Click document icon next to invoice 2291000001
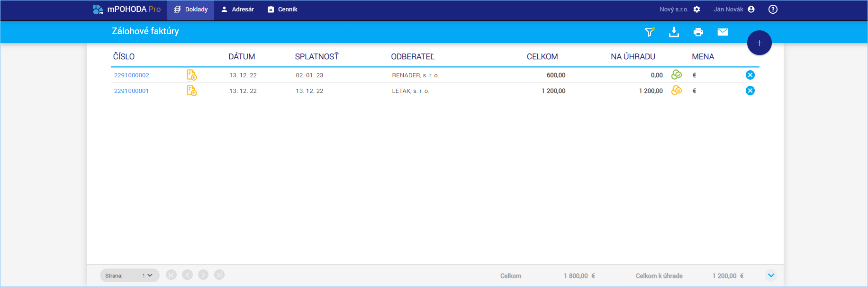868x287 pixels. (x=191, y=91)
